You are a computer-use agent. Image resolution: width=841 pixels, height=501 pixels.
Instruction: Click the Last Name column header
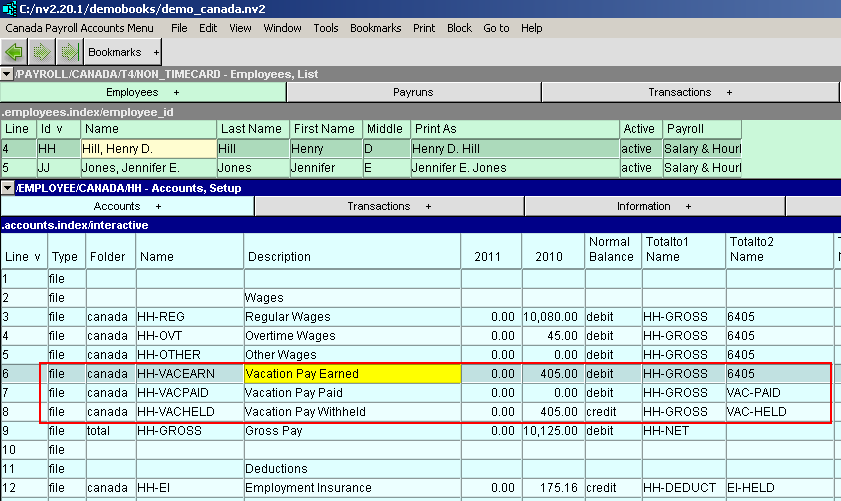[x=252, y=129]
